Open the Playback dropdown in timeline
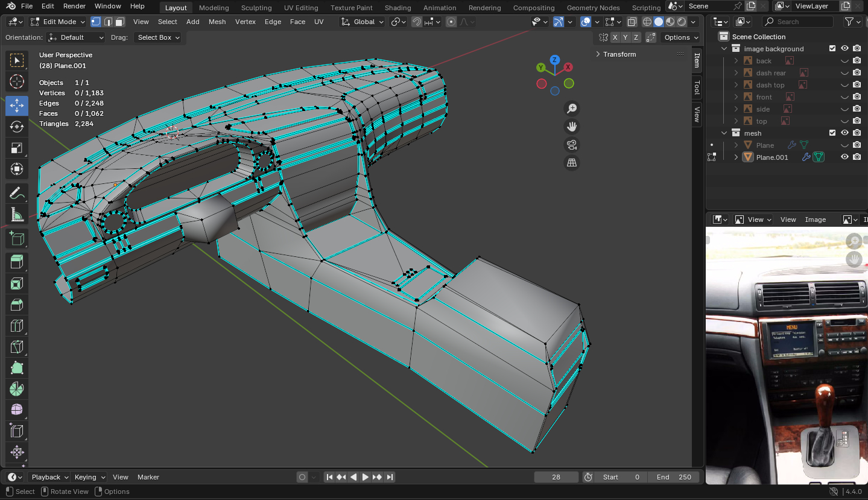This screenshot has width=868, height=500. point(49,477)
